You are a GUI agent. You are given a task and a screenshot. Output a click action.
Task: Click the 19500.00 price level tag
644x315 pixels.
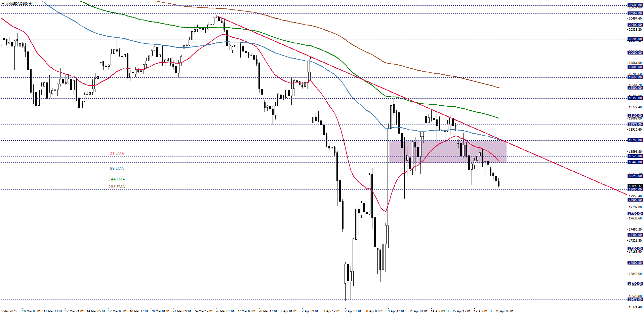point(635,88)
